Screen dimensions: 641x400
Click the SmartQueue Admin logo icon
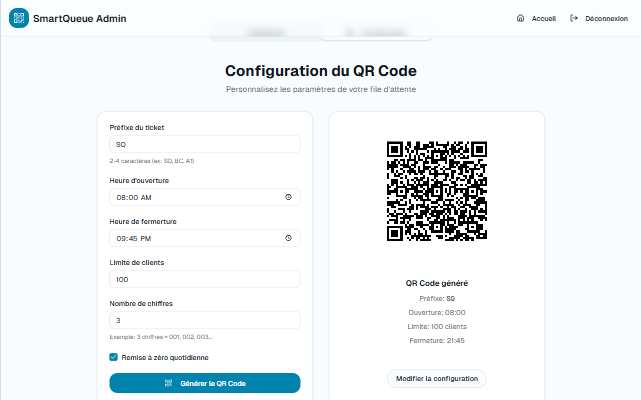(19, 18)
